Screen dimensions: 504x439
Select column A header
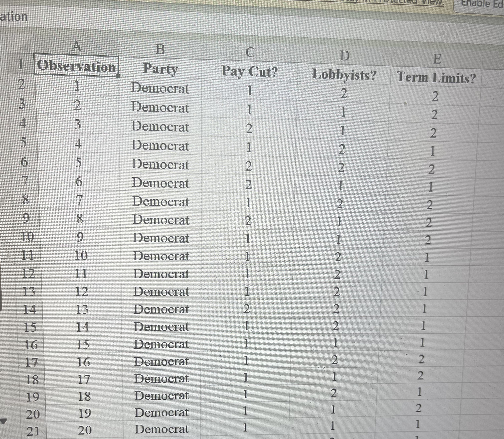click(76, 46)
